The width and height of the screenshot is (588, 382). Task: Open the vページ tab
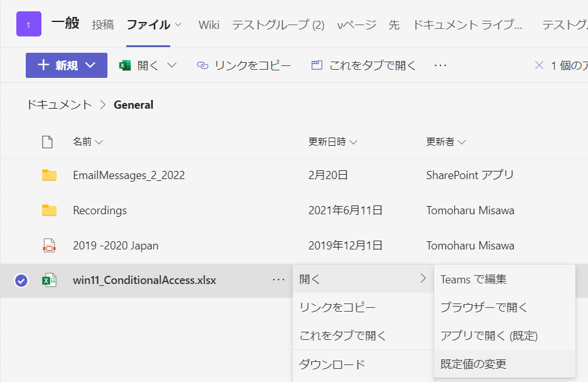357,25
